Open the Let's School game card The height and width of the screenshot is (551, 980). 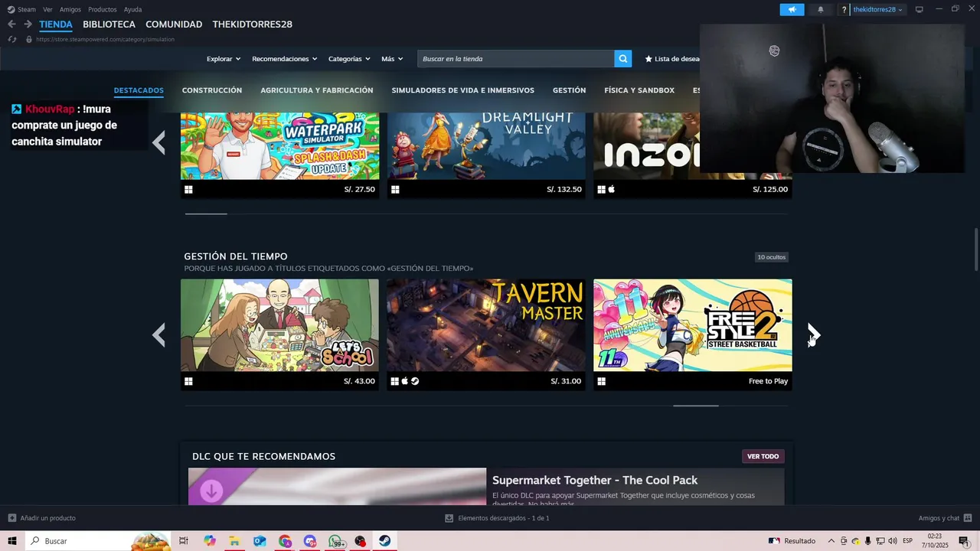click(279, 334)
